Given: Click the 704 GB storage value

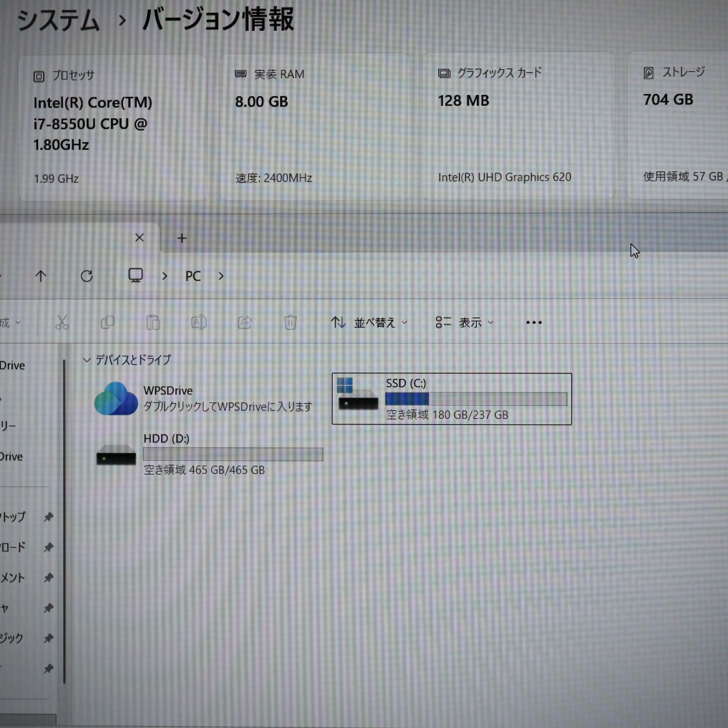Looking at the screenshot, I should click(x=668, y=99).
